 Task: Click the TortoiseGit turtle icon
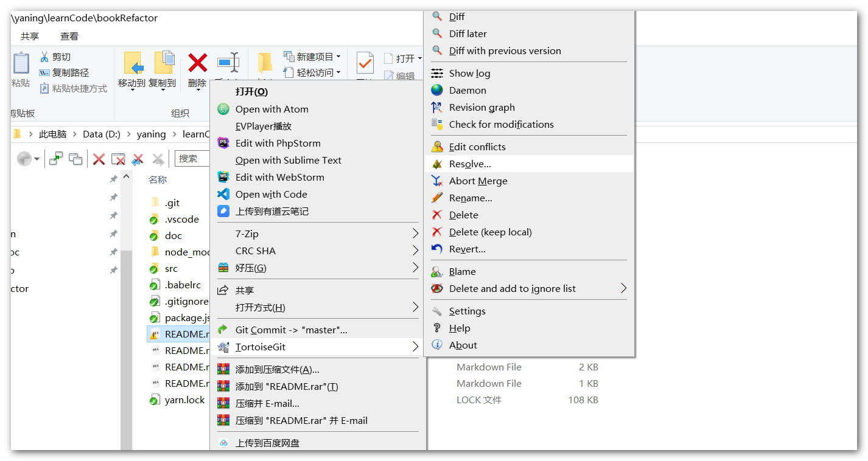pyautogui.click(x=223, y=347)
